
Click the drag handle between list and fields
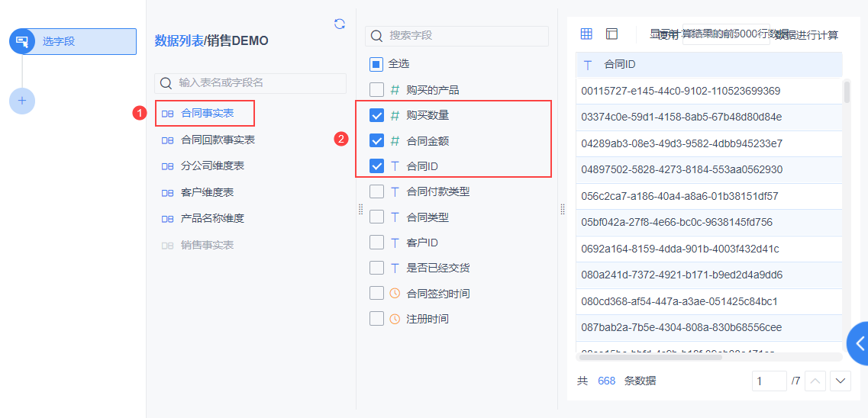click(360, 209)
